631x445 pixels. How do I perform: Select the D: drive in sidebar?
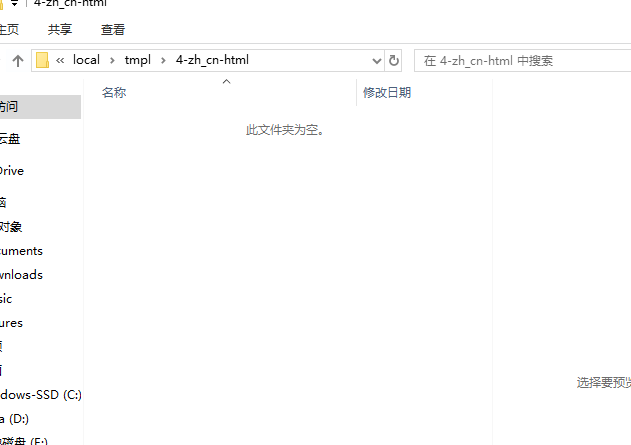coord(15,419)
